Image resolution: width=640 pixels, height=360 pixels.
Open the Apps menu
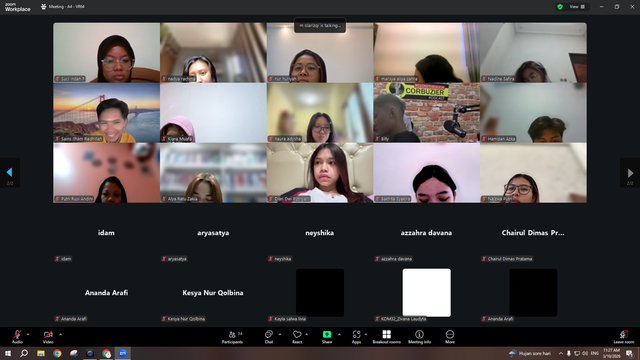(x=356, y=337)
